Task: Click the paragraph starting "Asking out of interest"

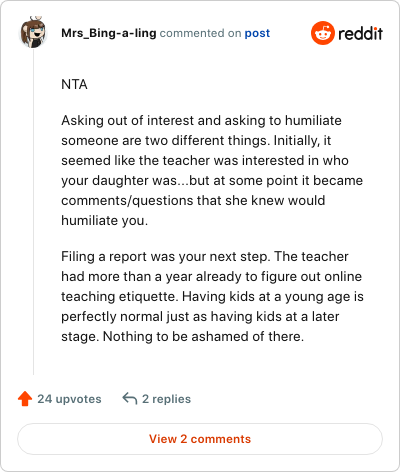Action: coord(212,170)
